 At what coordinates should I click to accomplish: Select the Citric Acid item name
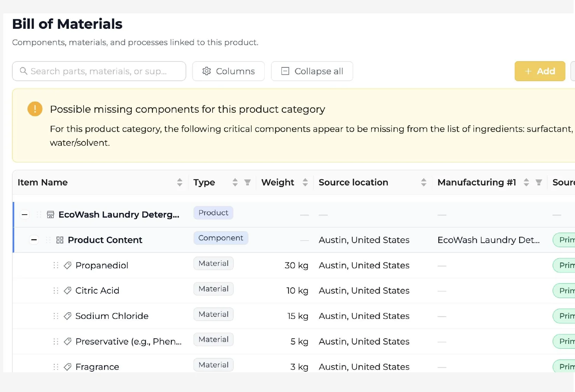tap(97, 290)
